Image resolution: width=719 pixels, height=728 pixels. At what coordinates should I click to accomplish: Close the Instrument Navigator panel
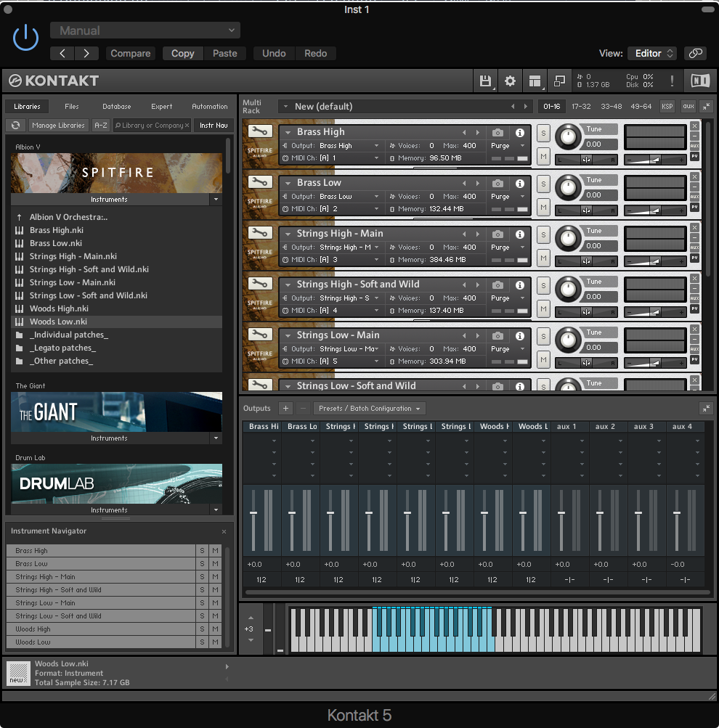[x=224, y=531]
